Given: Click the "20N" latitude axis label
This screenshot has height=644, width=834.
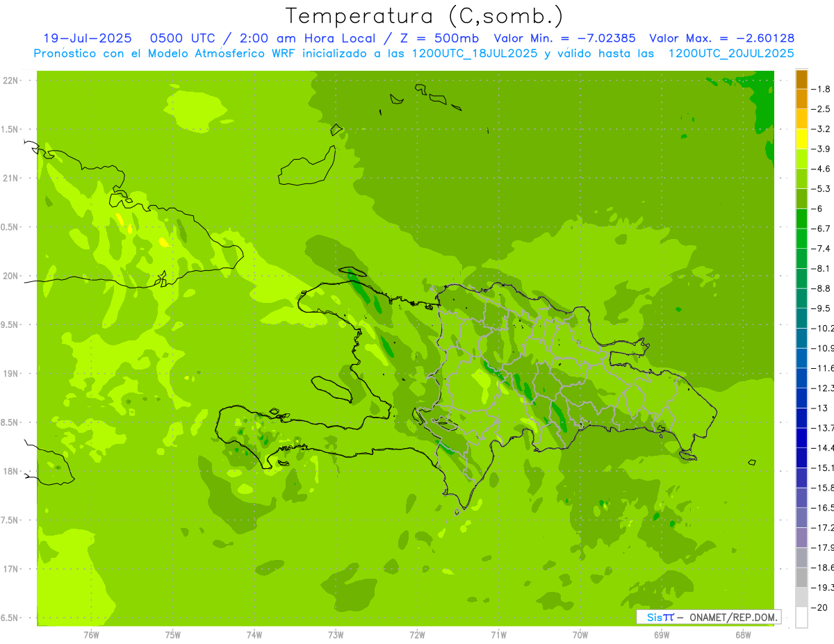Looking at the screenshot, I should pos(11,276).
